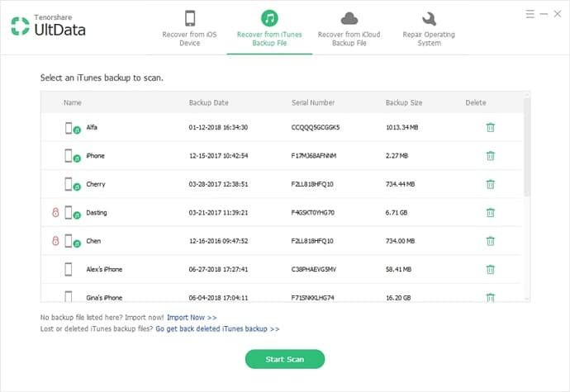The height and width of the screenshot is (392, 570).
Task: Click the lock icon beside Dasting
Action: click(x=55, y=212)
